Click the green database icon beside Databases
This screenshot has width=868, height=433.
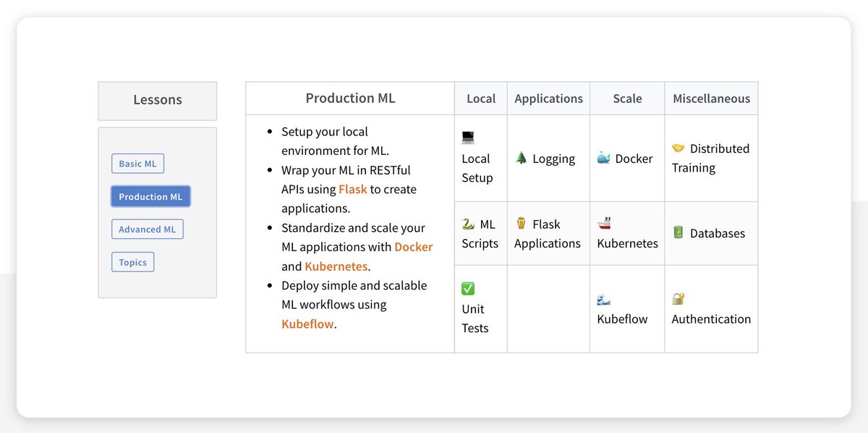coord(678,232)
